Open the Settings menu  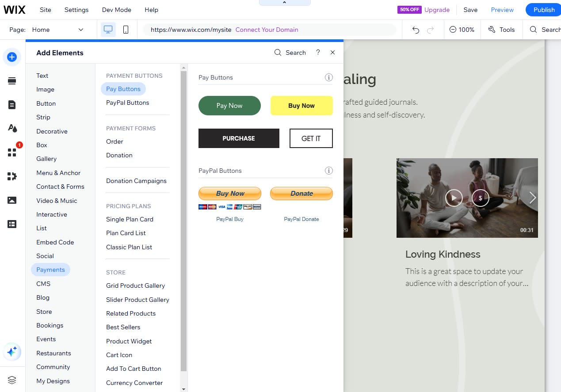pyautogui.click(x=76, y=10)
